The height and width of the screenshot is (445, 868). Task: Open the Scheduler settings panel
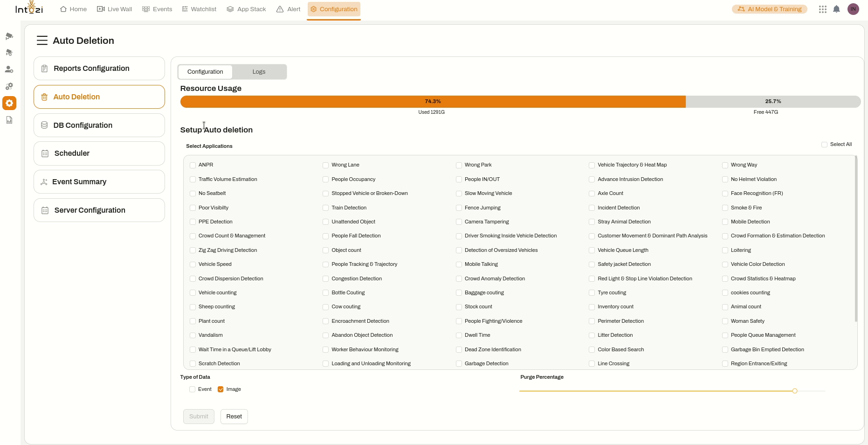[99, 153]
